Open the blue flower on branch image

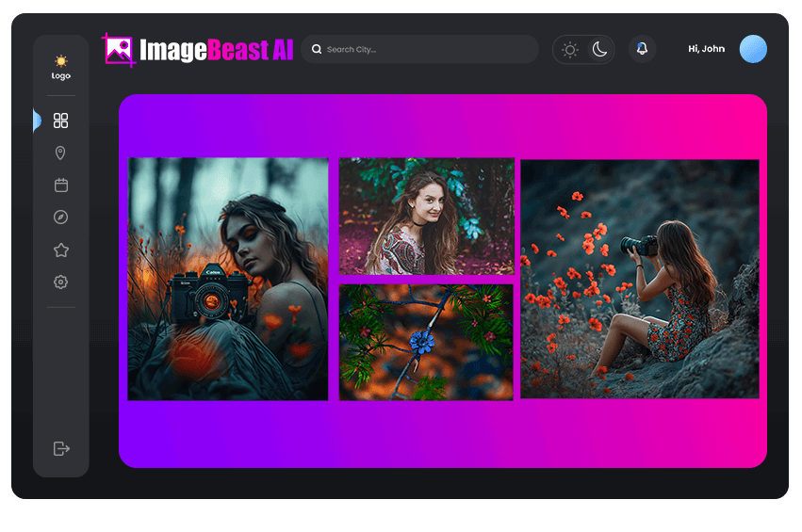pyautogui.click(x=426, y=342)
